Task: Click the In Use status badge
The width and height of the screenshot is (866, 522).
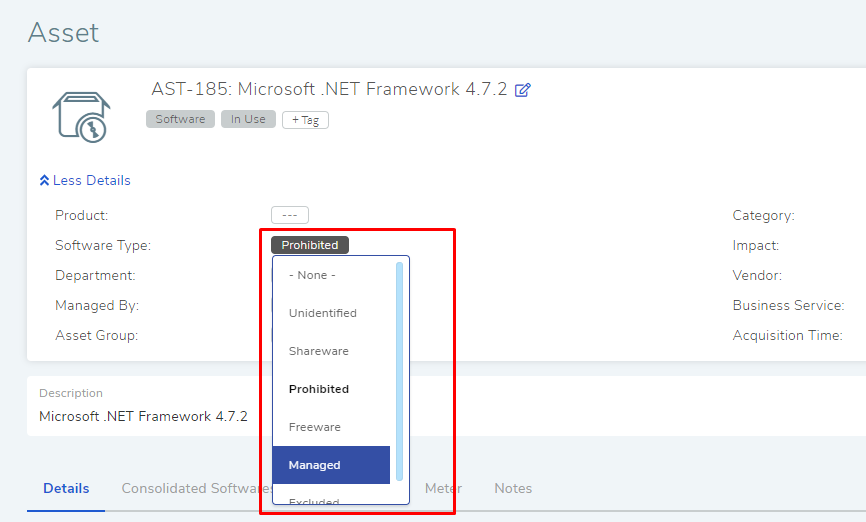Action: pos(248,119)
